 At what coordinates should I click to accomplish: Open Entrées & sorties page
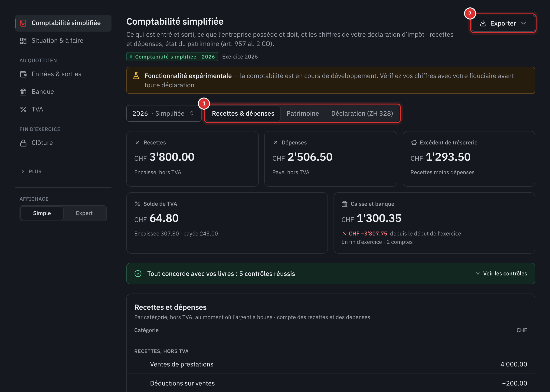[x=63, y=74]
